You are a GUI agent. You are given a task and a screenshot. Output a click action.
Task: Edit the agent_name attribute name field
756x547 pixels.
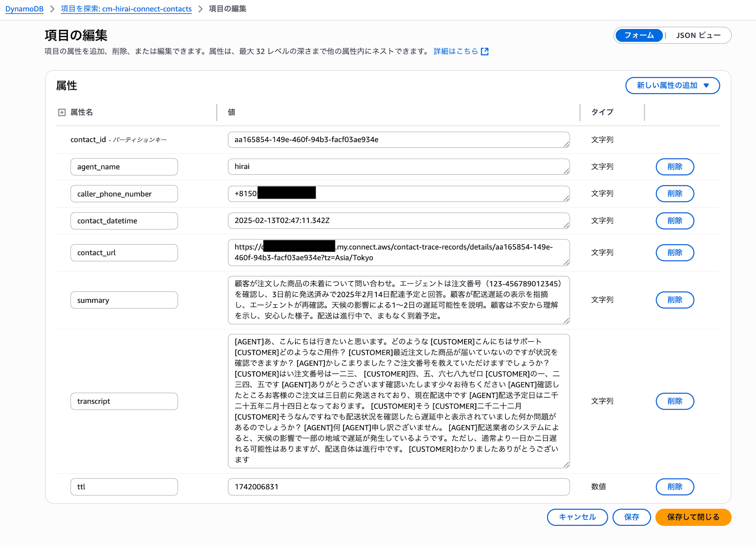[x=124, y=167]
